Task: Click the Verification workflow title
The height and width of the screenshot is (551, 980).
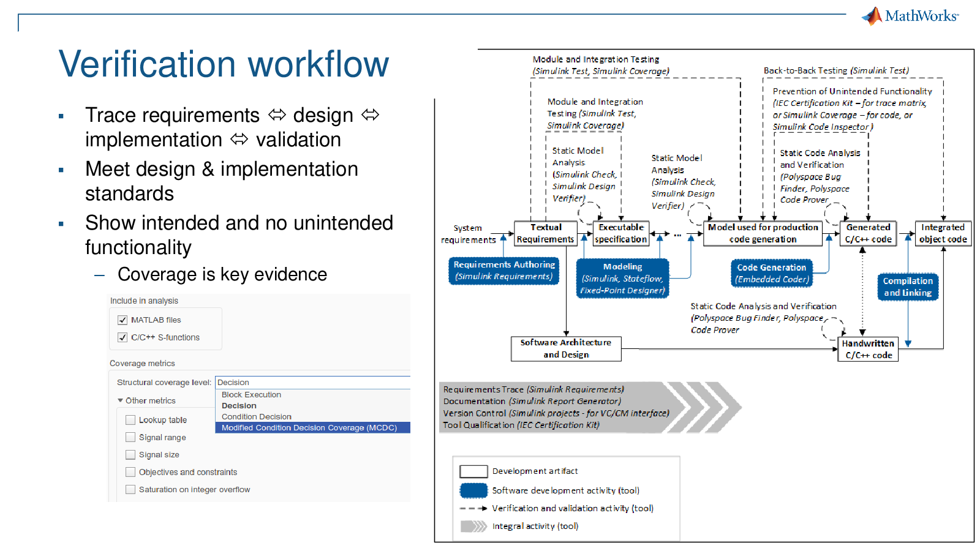Action: click(x=224, y=64)
